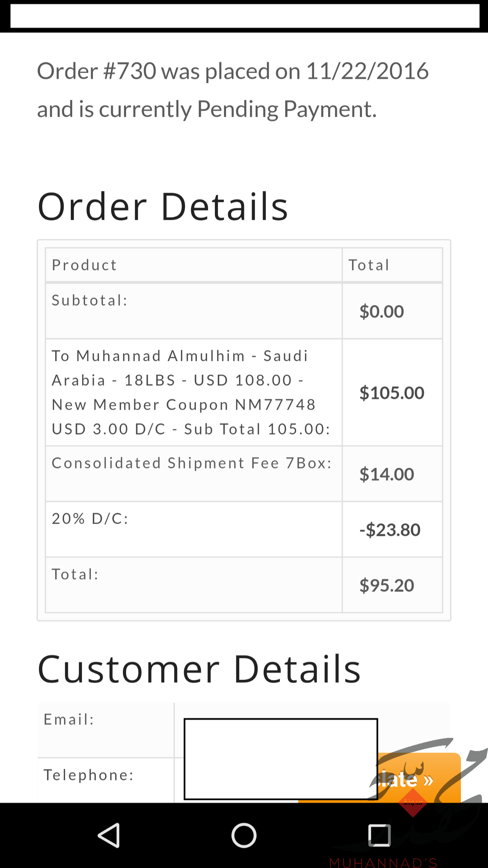Image resolution: width=488 pixels, height=868 pixels.
Task: Click the orange Translate button
Action: [x=419, y=779]
